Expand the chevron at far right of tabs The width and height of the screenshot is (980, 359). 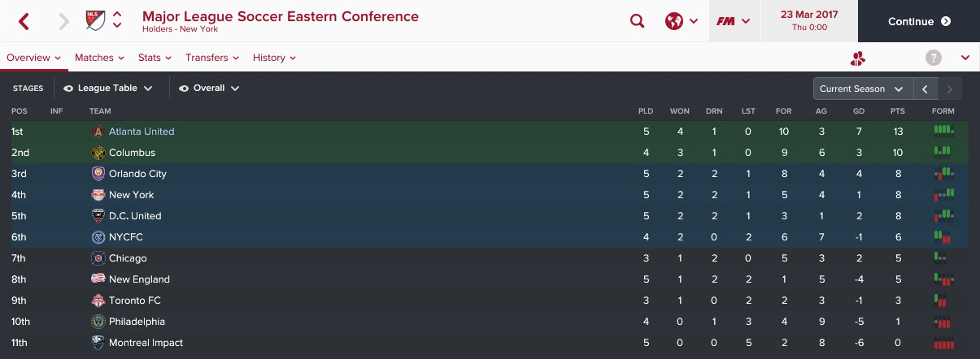(x=965, y=58)
